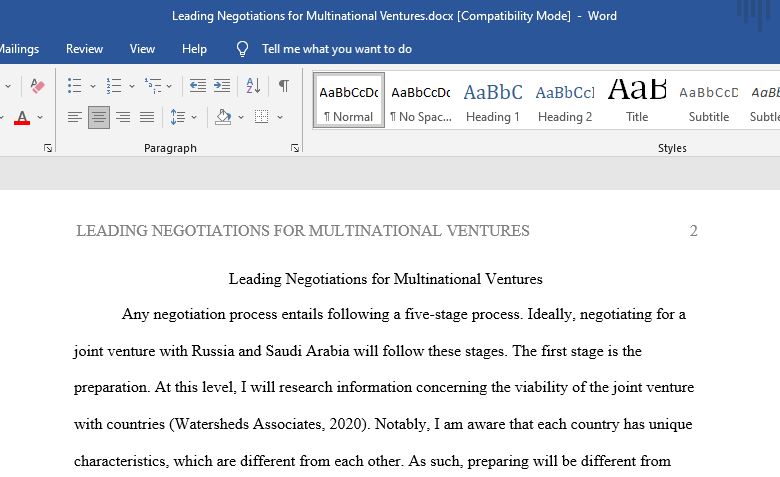Insert a bulleted list
The height and width of the screenshot is (477, 780).
click(x=75, y=86)
